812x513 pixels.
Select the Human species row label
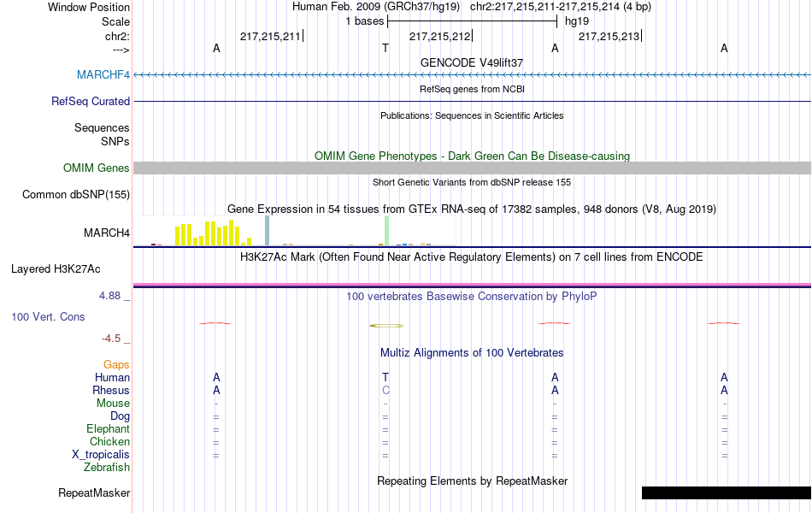pyautogui.click(x=112, y=377)
